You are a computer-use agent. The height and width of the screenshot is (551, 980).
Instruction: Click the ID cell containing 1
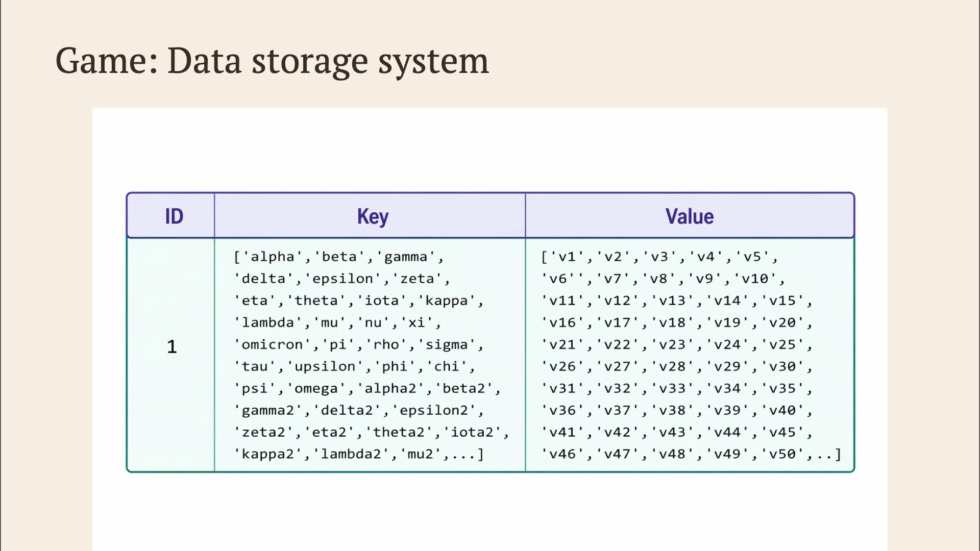(x=171, y=347)
